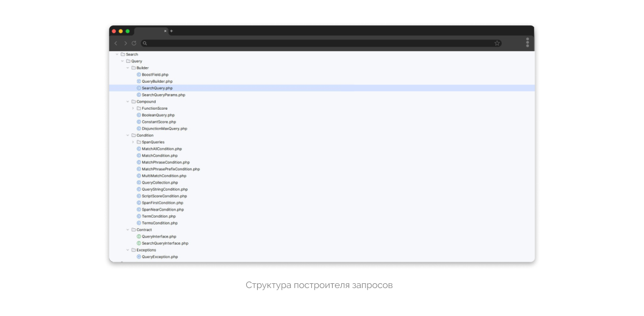This screenshot has height=316, width=644.
Task: Collapse the Exceptions folder chevron
Action: tap(128, 250)
